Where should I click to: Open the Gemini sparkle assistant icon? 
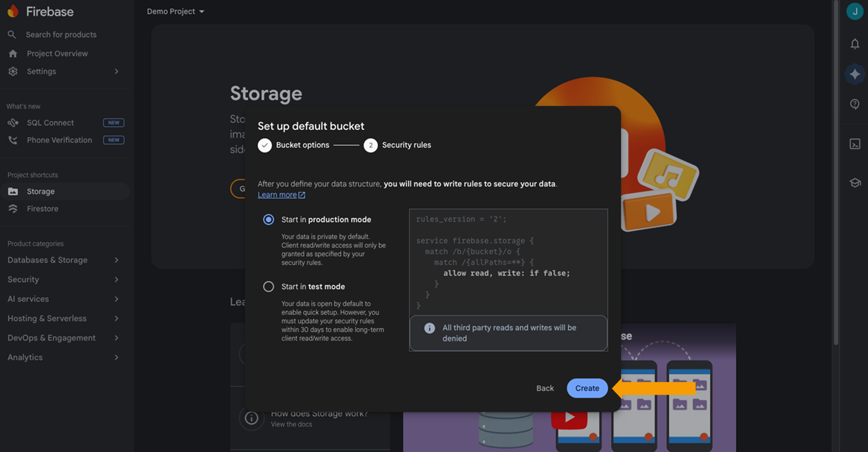click(854, 74)
